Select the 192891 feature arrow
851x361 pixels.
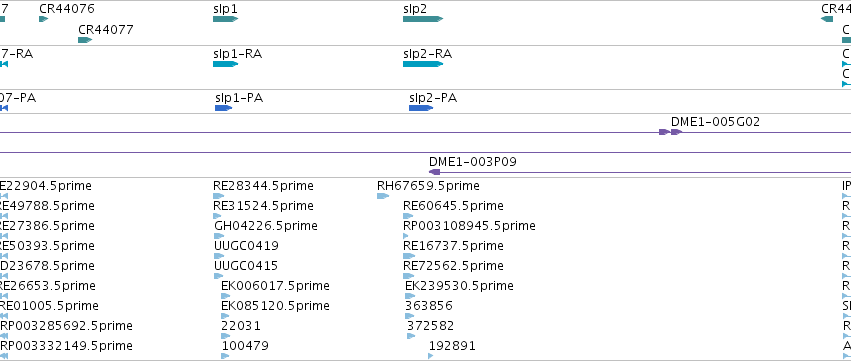pyautogui.click(x=431, y=356)
